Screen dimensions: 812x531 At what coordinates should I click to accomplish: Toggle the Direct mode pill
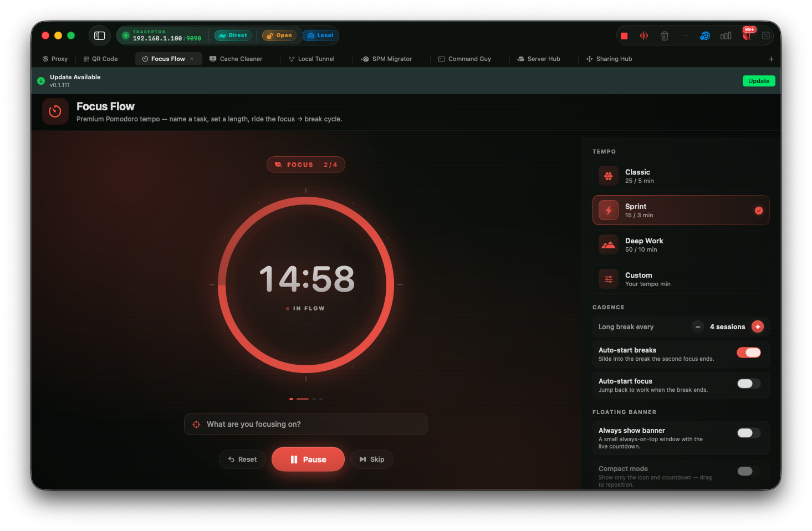pyautogui.click(x=233, y=35)
